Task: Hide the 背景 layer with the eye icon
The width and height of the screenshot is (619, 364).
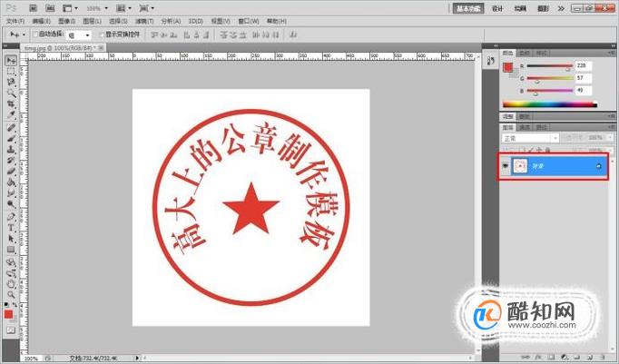Action: tap(506, 166)
